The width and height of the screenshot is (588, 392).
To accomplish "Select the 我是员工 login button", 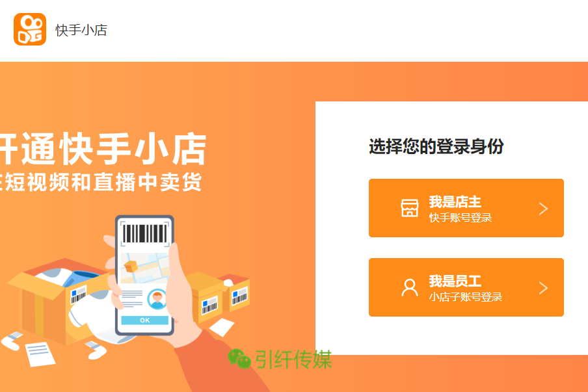I will [x=466, y=287].
